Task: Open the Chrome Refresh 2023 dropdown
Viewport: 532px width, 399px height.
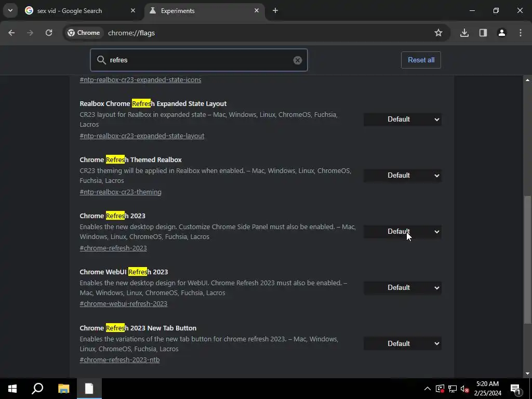Action: pos(403,232)
